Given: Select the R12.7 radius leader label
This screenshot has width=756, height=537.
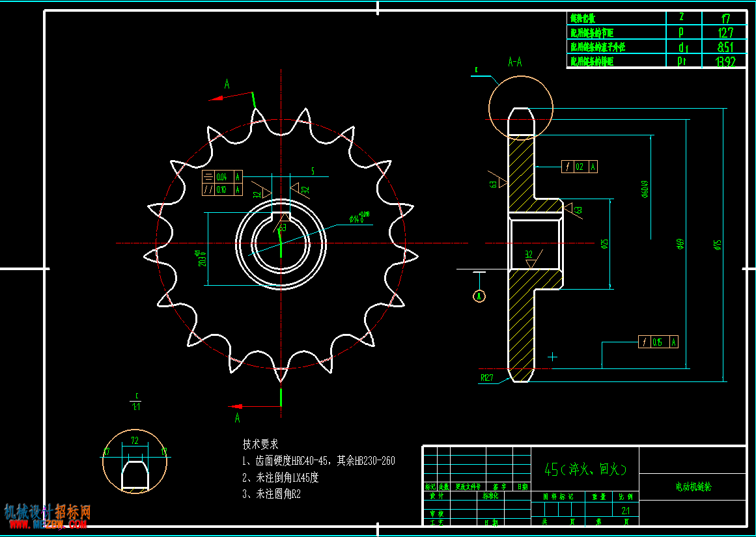Looking at the screenshot, I should 486,379.
